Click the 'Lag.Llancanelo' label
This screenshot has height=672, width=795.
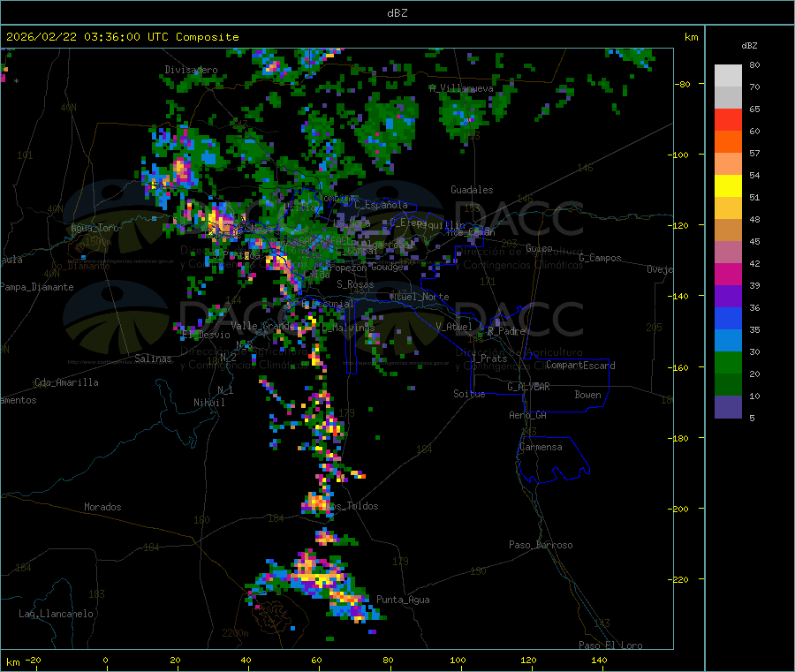[57, 614]
